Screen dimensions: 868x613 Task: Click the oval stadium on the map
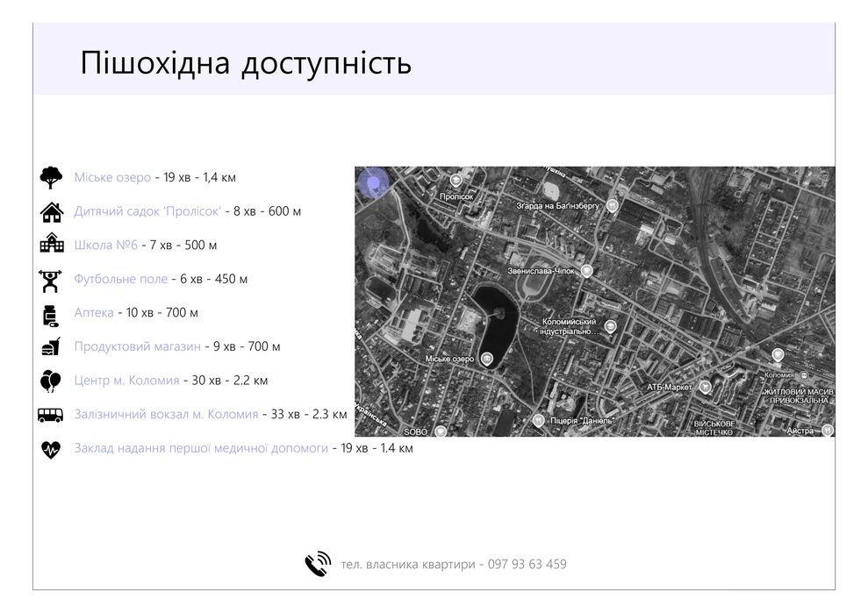[x=535, y=282]
